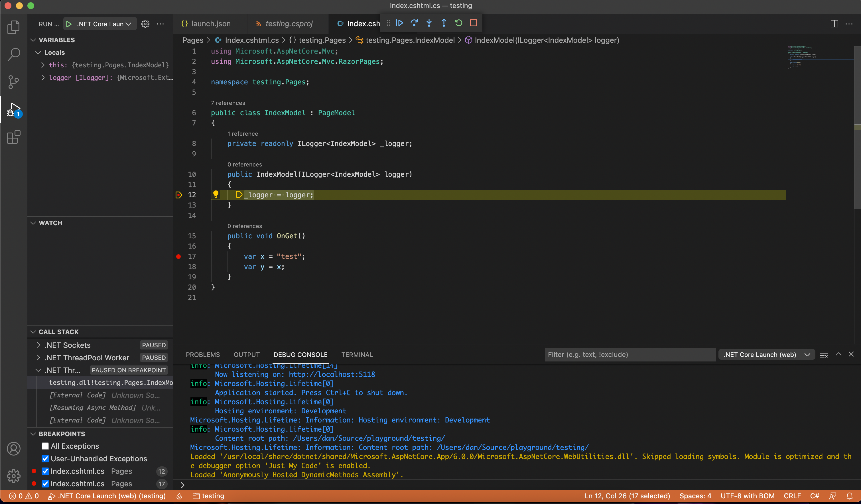Continue execution in the debug toolbar
The image size is (861, 504).
(399, 23)
